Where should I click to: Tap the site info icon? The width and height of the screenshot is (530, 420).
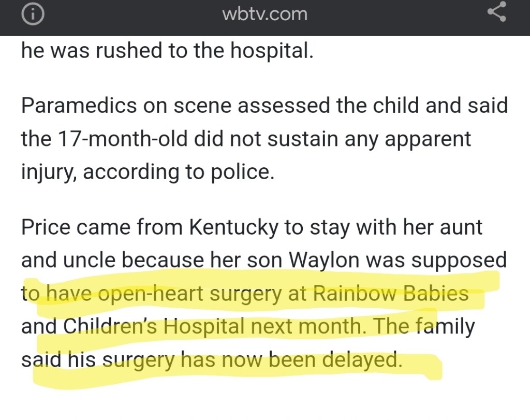[x=32, y=14]
